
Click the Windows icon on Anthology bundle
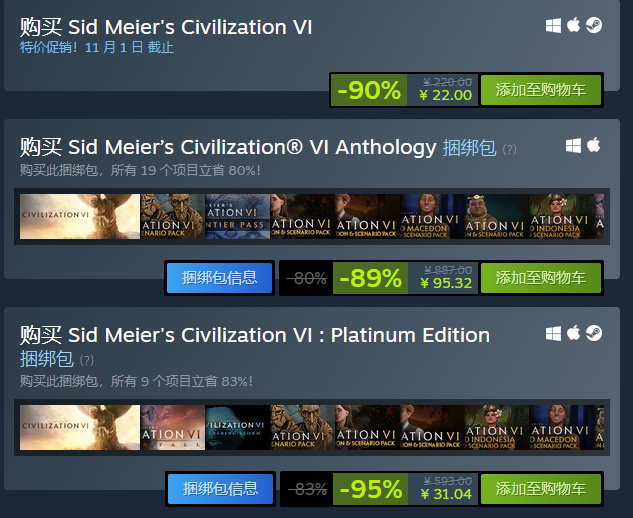pyautogui.click(x=574, y=146)
